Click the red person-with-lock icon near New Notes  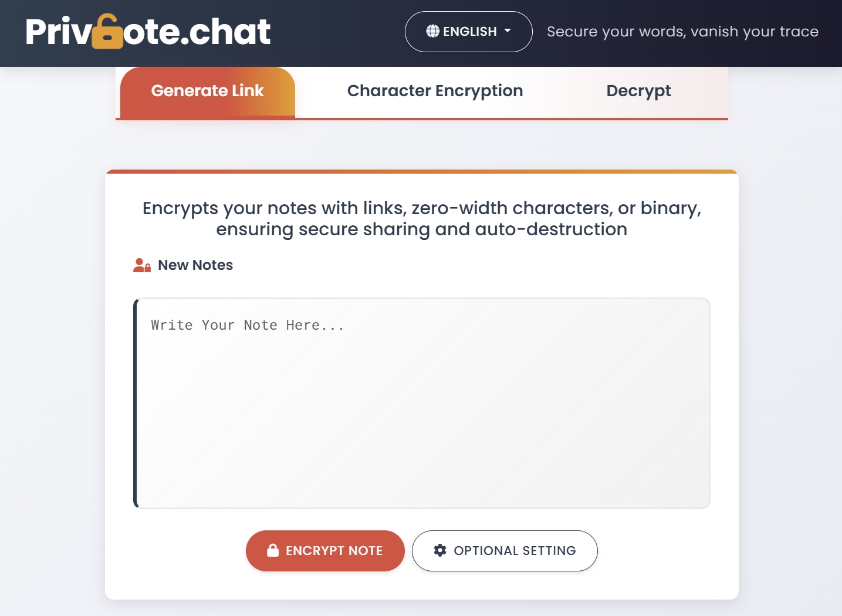141,265
